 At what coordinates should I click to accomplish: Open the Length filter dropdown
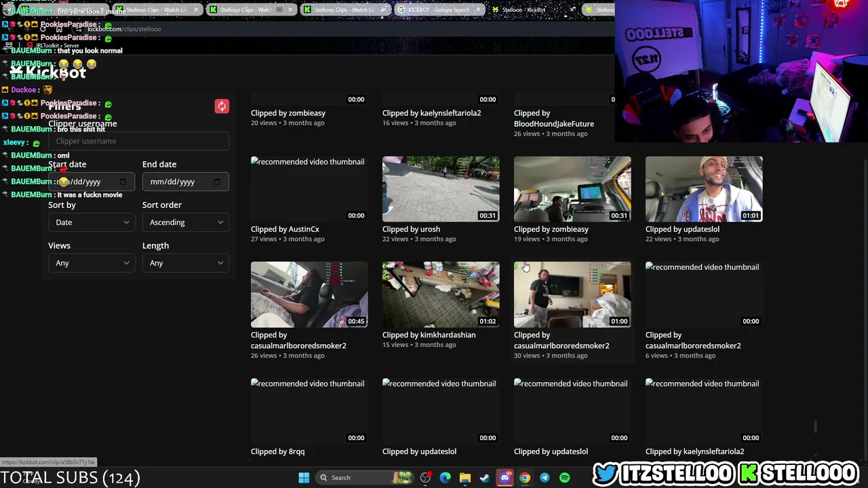186,263
